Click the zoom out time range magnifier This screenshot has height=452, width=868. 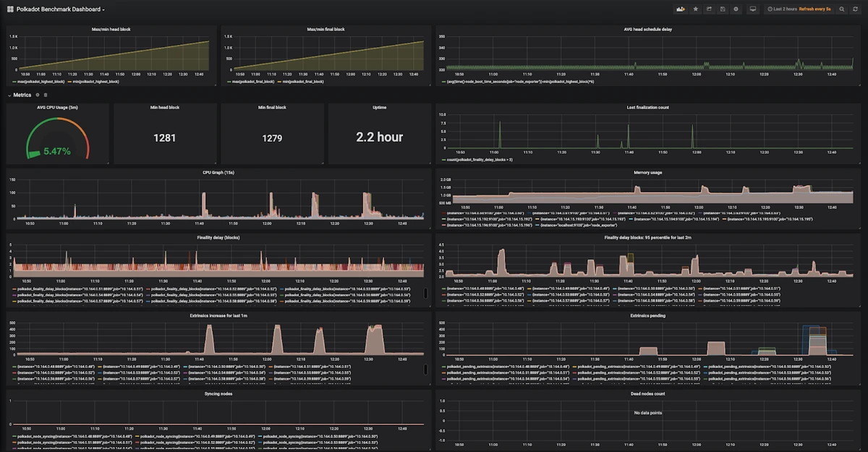point(842,9)
